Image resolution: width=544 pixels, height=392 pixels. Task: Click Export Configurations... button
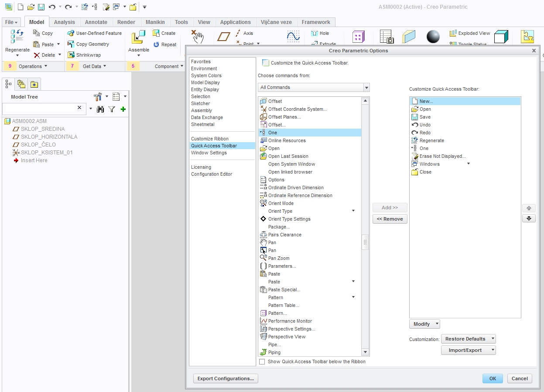coord(226,378)
